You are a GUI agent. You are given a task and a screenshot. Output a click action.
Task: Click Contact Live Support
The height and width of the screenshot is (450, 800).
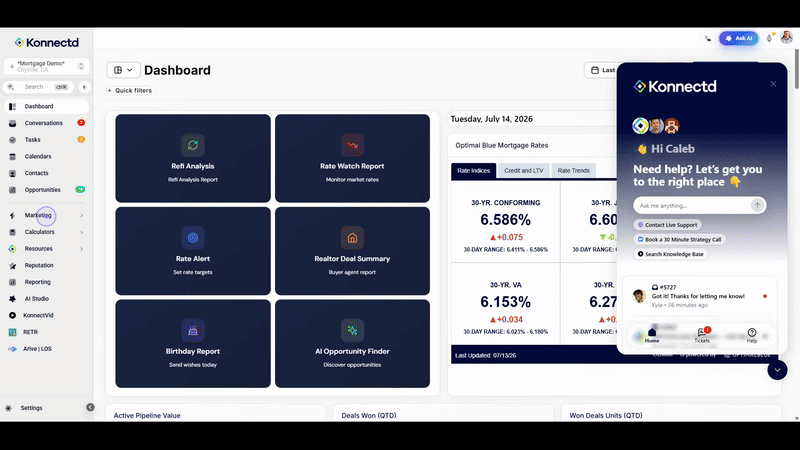(x=667, y=225)
